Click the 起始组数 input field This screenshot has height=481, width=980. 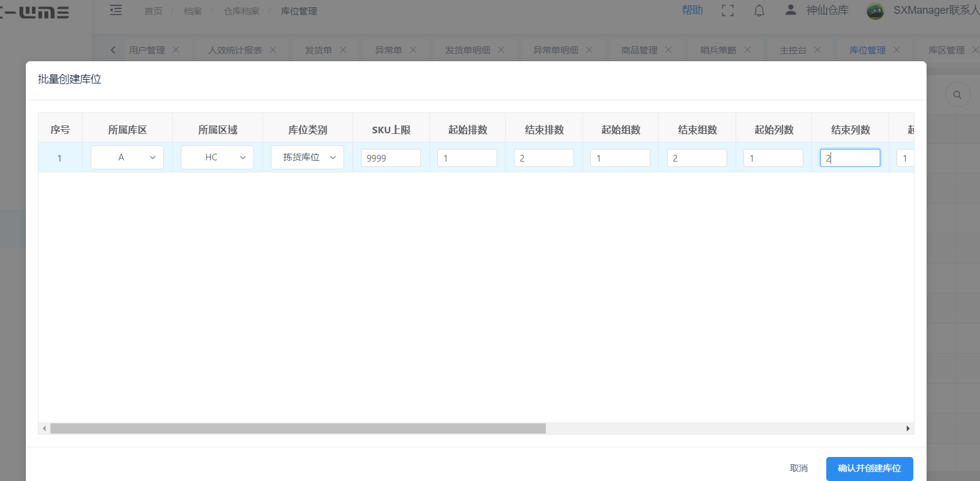tap(620, 158)
